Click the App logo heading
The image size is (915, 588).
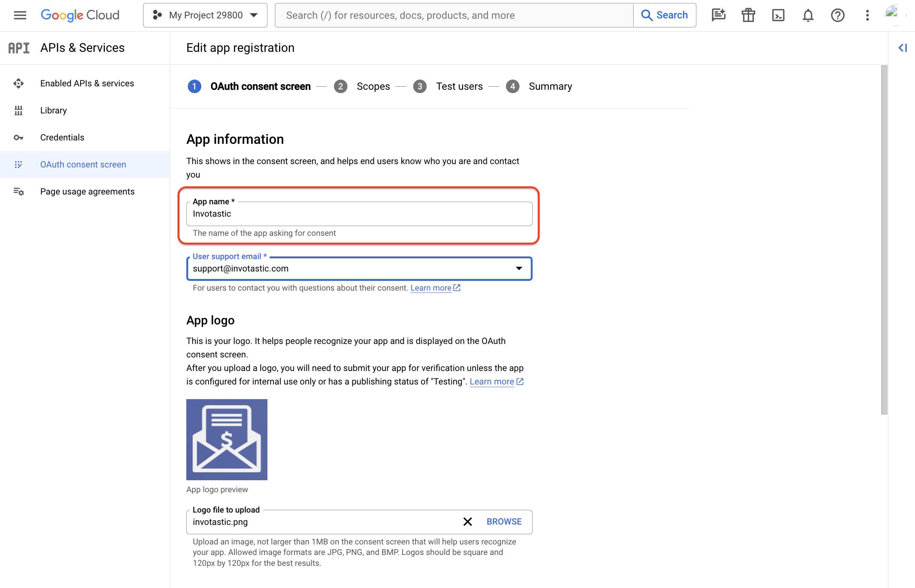(210, 320)
